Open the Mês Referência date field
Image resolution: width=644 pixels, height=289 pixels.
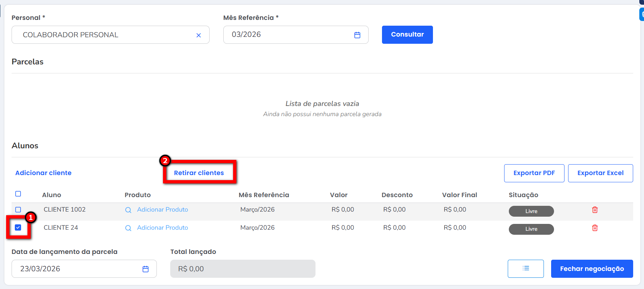pyautogui.click(x=289, y=35)
